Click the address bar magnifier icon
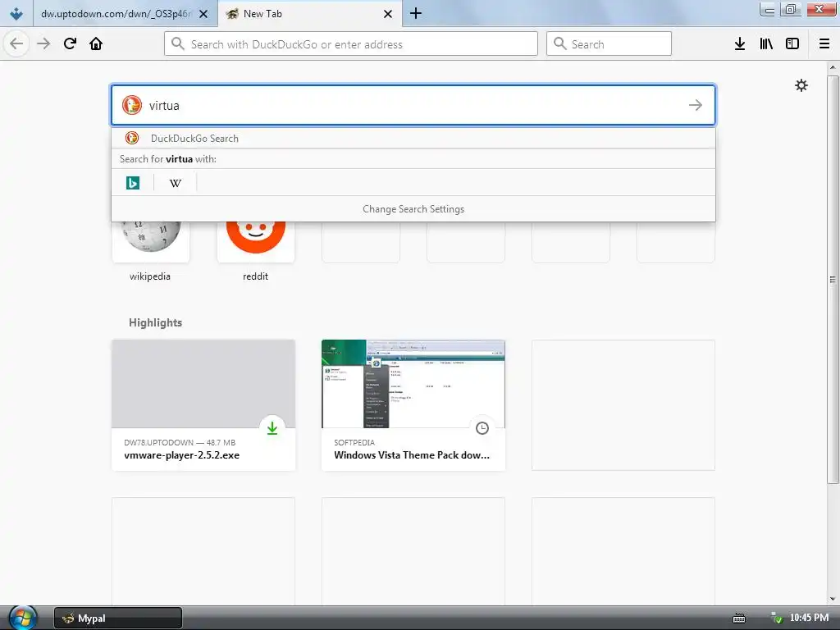The image size is (840, 630). [x=178, y=44]
